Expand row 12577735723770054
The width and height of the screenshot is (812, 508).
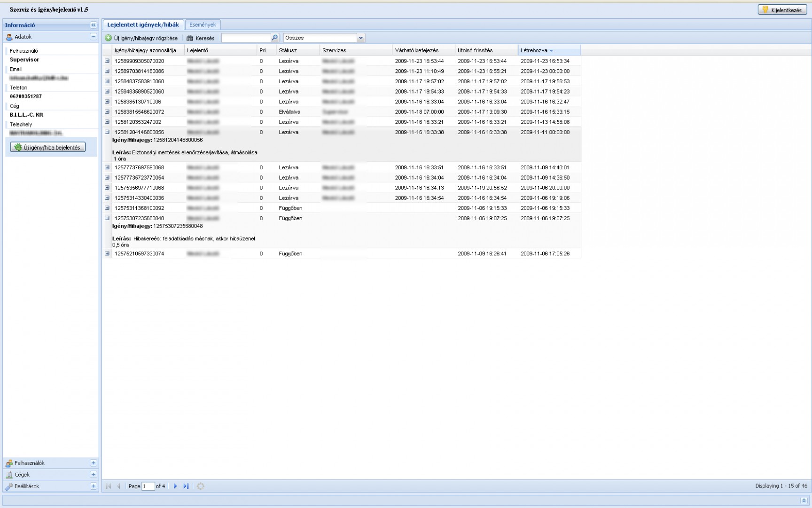click(x=107, y=177)
